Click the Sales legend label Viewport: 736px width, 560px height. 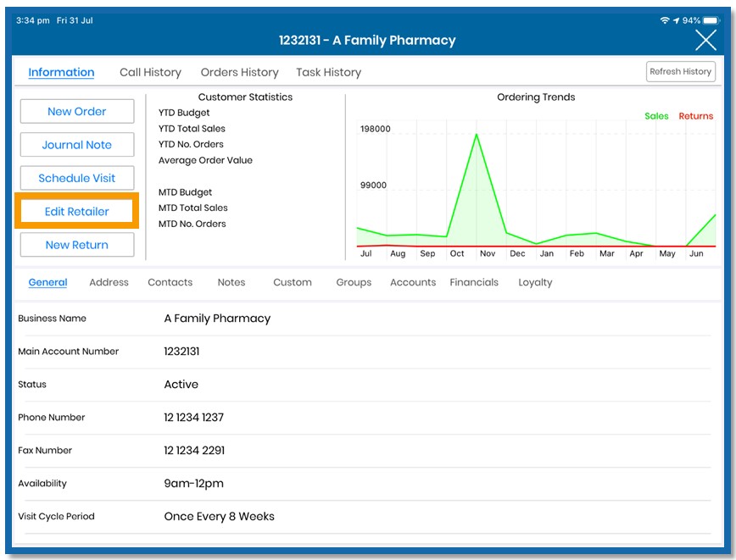coord(656,116)
